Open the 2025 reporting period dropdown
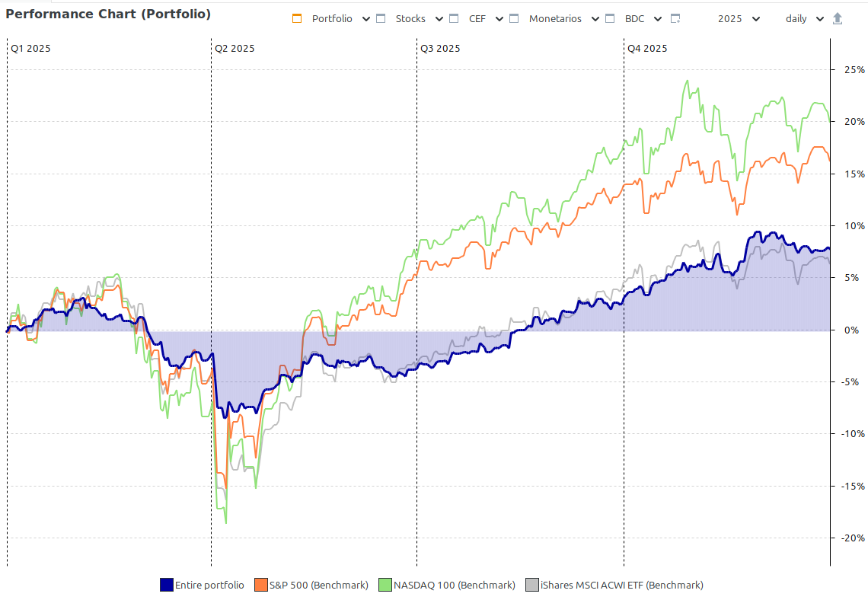The width and height of the screenshot is (868, 600). pyautogui.click(x=738, y=19)
